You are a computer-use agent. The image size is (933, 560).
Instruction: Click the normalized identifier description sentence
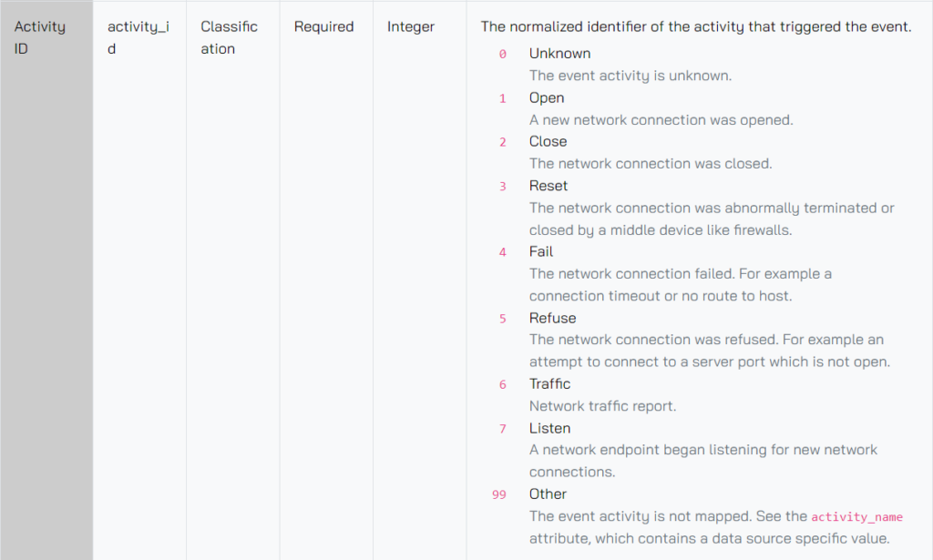(x=695, y=26)
